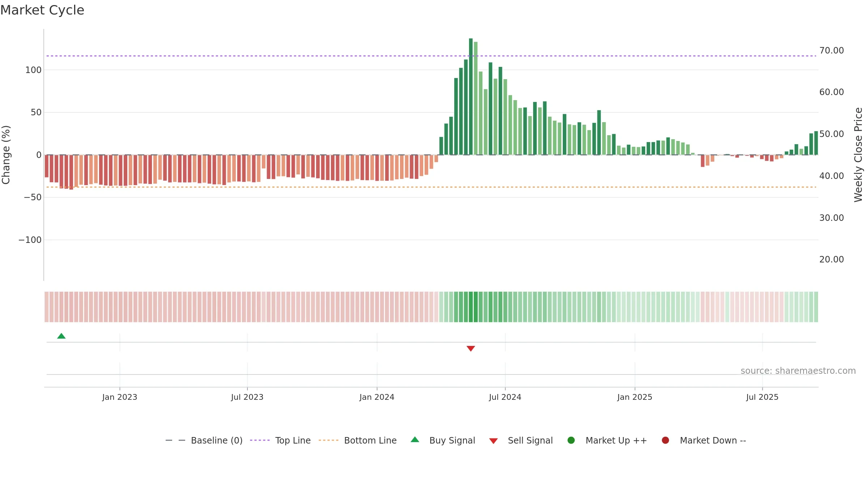Click the 20.00 price tick label
The image size is (868, 488).
(x=831, y=260)
